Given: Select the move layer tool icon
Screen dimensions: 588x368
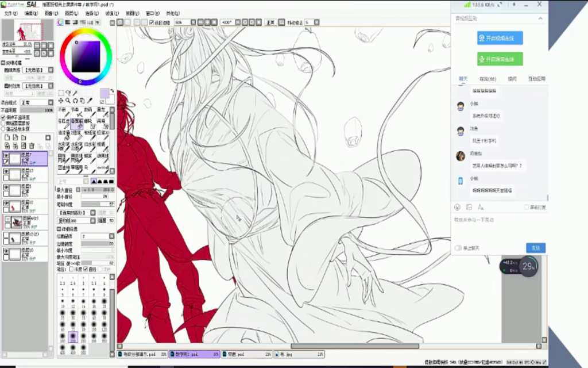Looking at the screenshot, I should pyautogui.click(x=61, y=101).
